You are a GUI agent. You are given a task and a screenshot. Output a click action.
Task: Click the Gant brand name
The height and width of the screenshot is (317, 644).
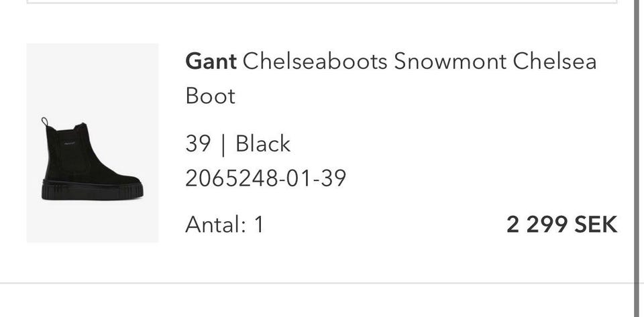(211, 62)
